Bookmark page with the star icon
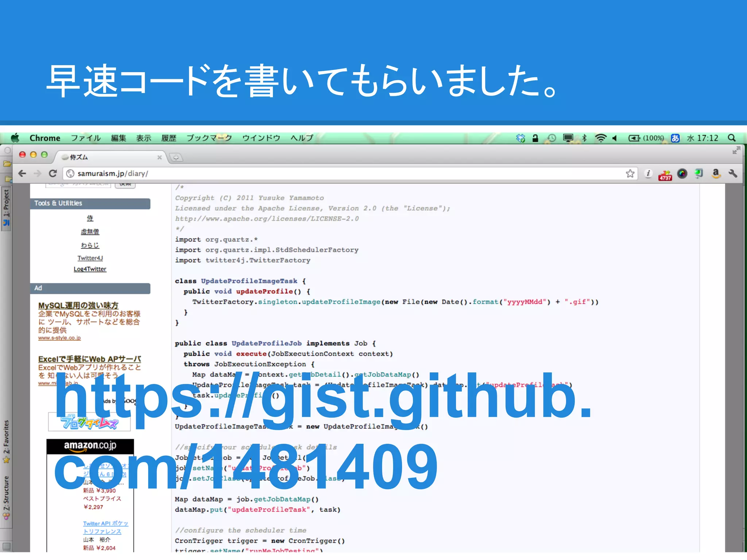 tap(630, 174)
